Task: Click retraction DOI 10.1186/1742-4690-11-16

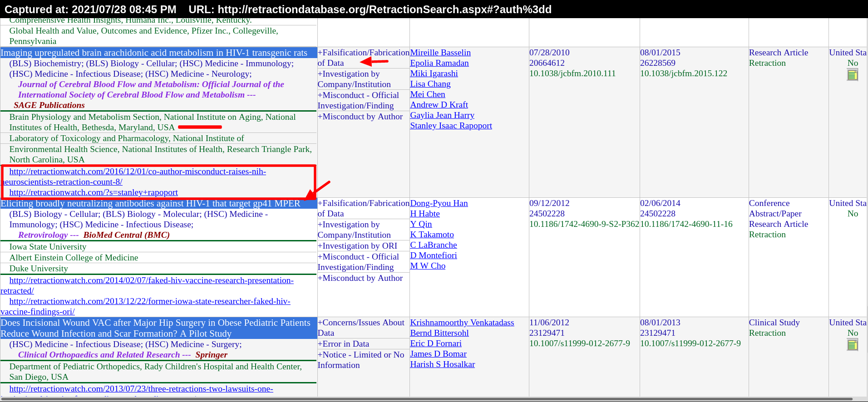Action: coord(686,224)
